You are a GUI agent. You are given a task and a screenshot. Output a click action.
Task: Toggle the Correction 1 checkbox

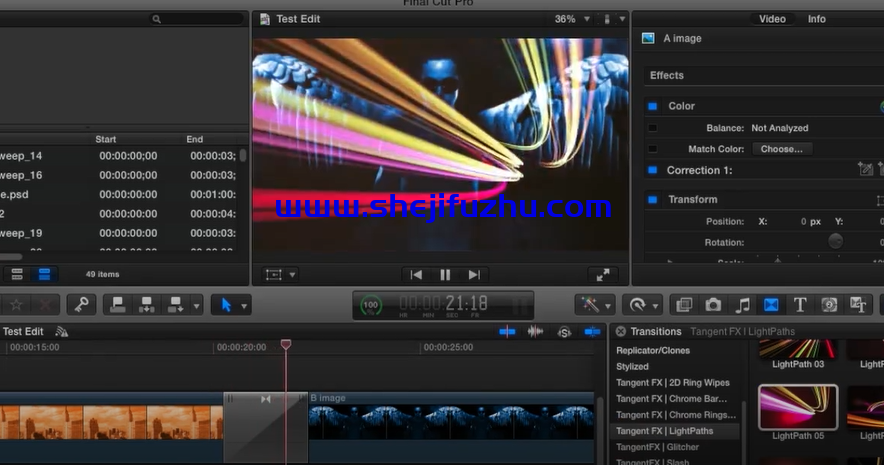coord(652,170)
